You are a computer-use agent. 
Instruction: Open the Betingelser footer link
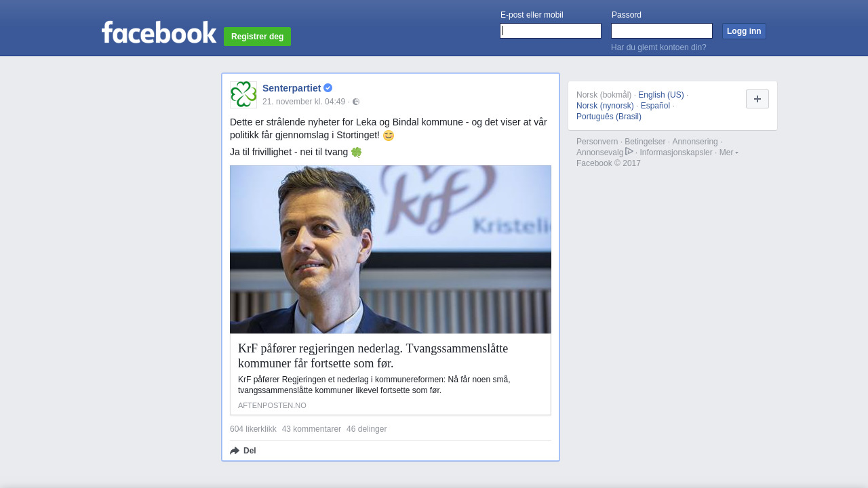(645, 142)
